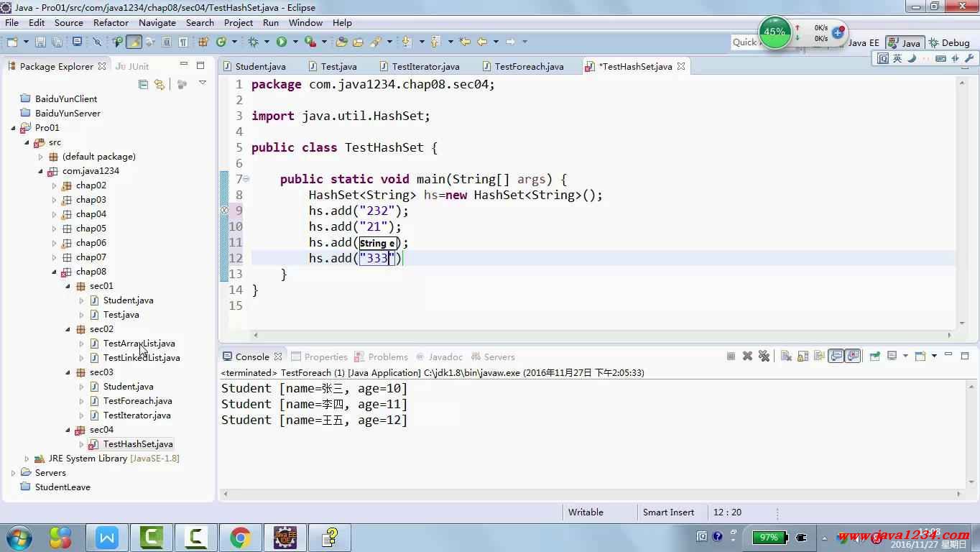This screenshot has height=552, width=980.
Task: Click the Back navigation arrow in toolbar
Action: point(482,42)
